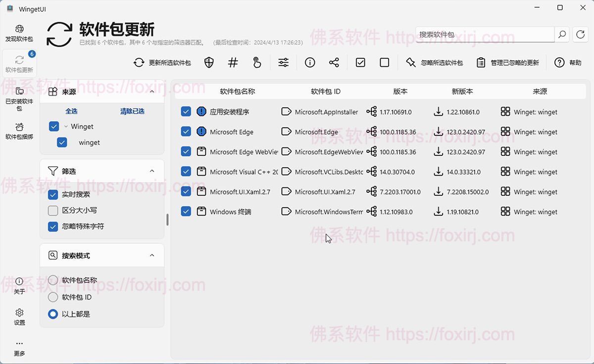Open Settings from the sidebar gear
This screenshot has height=364, width=594.
[19, 317]
